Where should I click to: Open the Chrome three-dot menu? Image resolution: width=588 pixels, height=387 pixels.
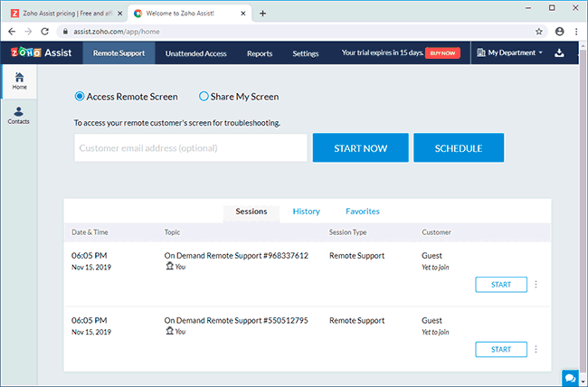click(x=575, y=31)
